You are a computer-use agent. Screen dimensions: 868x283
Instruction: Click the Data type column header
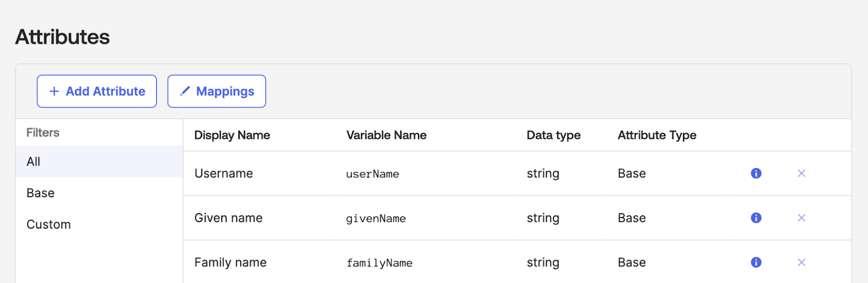coord(553,135)
